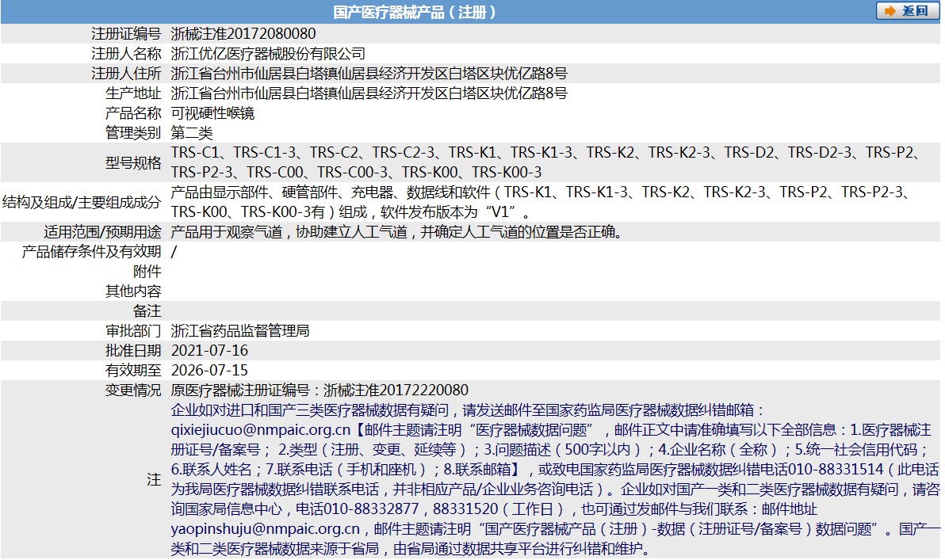Image resolution: width=945 pixels, height=560 pixels.
Task: Click the 有效期至 label
Action: point(133,371)
